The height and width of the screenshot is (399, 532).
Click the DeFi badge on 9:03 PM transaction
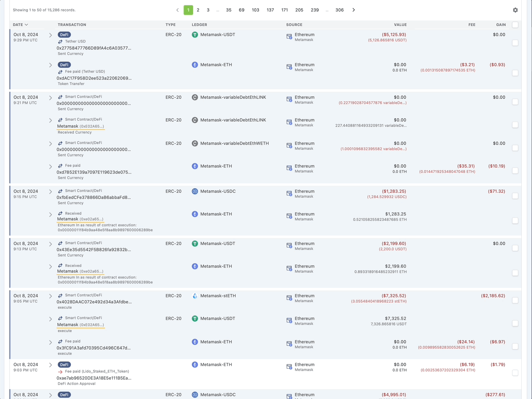(64, 365)
